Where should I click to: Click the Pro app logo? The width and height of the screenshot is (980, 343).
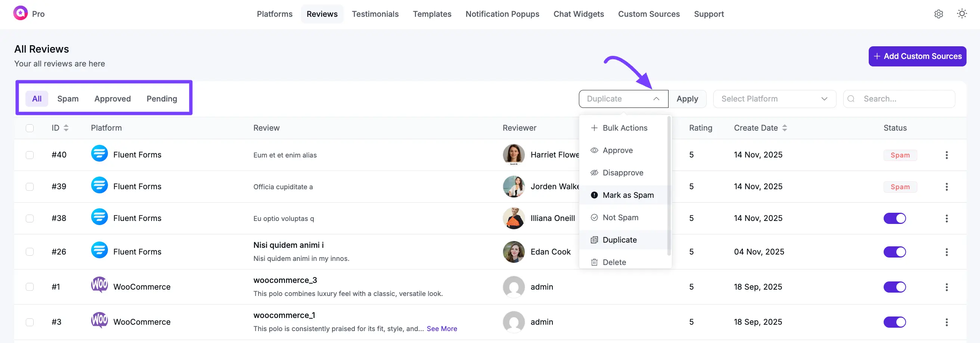tap(20, 13)
